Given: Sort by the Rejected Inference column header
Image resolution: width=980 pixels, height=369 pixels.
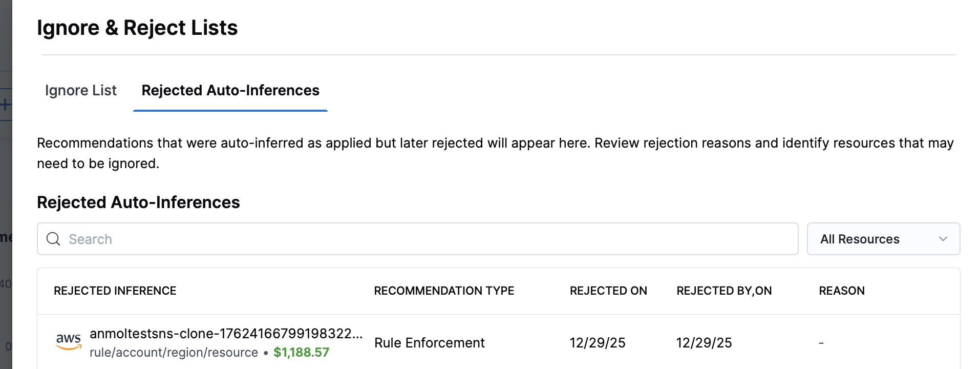Looking at the screenshot, I should click(115, 291).
